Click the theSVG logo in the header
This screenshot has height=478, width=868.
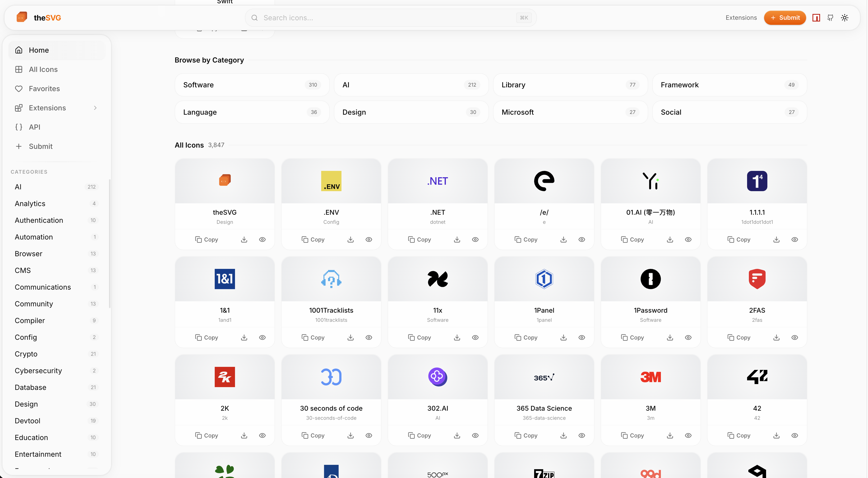[39, 17]
